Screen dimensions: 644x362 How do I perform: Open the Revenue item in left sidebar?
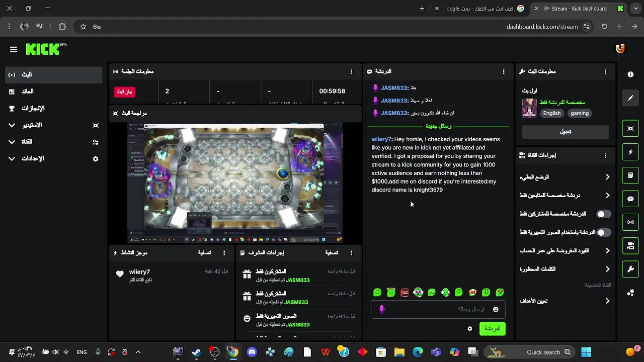point(54,92)
